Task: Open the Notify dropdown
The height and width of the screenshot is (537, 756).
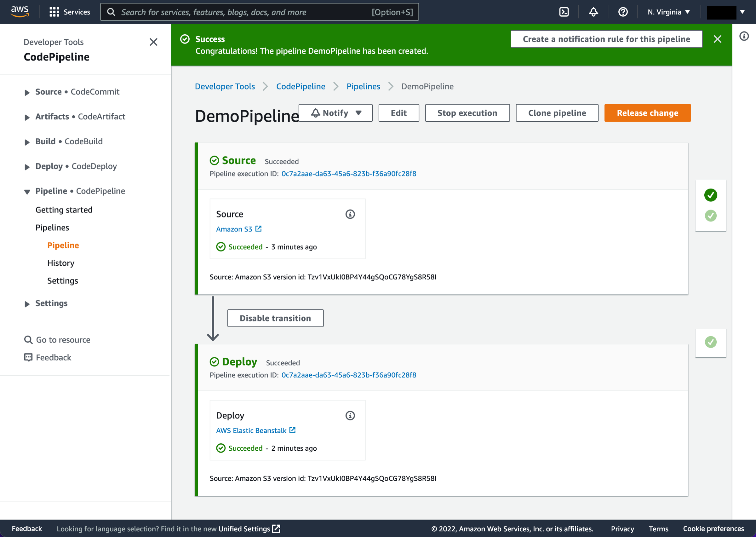Action: point(336,113)
